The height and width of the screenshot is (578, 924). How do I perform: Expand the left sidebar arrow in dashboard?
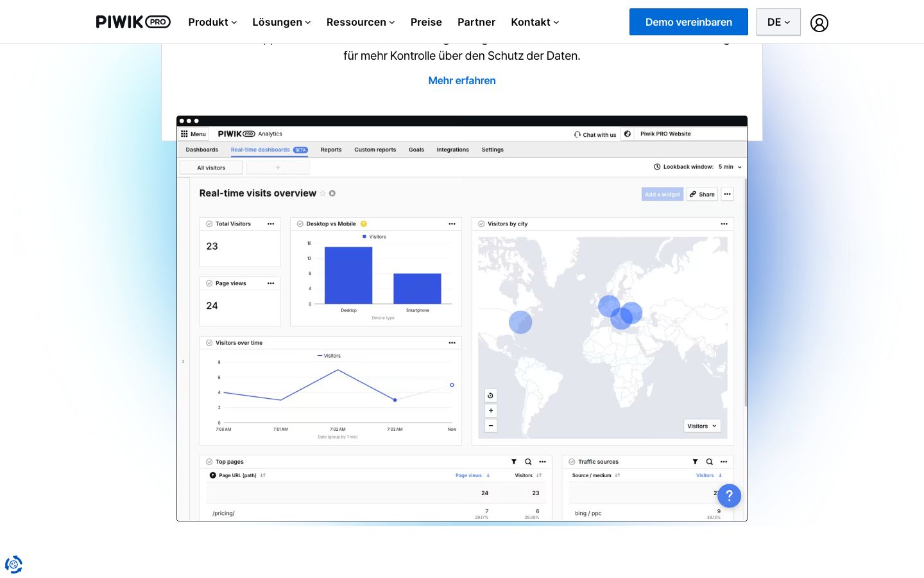[x=184, y=362]
